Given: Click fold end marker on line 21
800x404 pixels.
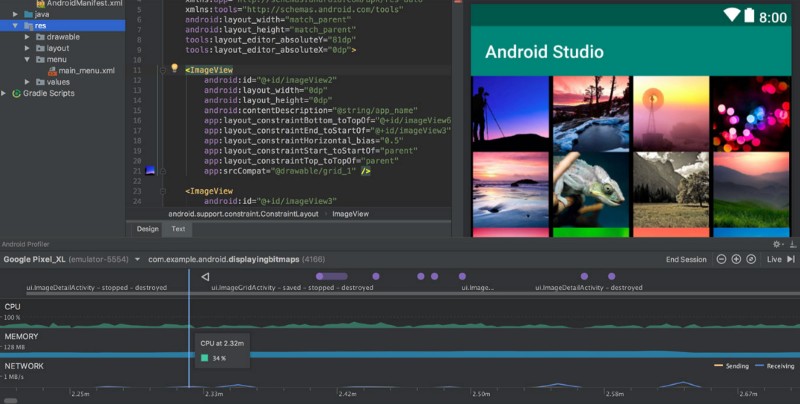Looking at the screenshot, I should (x=163, y=171).
